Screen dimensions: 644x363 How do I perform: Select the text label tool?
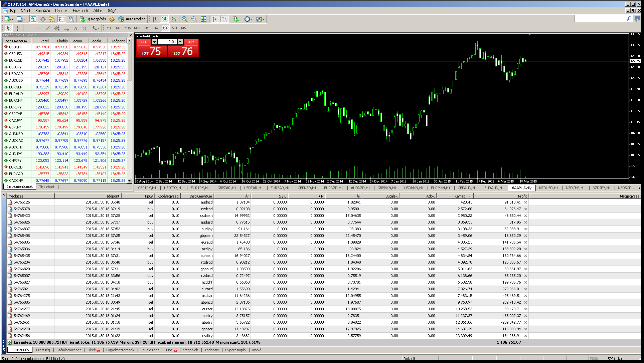click(x=85, y=28)
